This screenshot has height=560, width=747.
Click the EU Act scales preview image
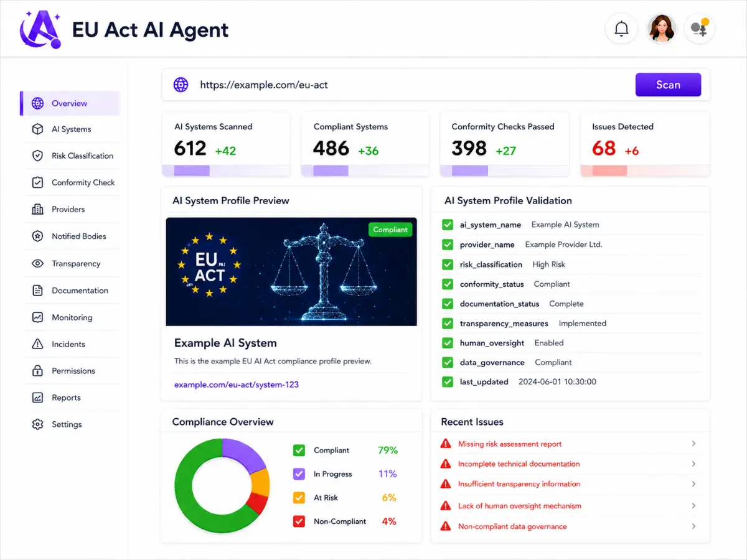coord(291,271)
